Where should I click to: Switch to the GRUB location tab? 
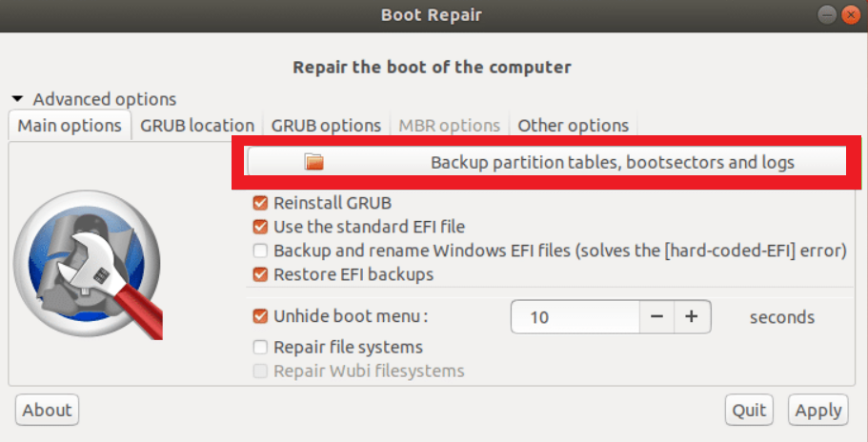[197, 126]
